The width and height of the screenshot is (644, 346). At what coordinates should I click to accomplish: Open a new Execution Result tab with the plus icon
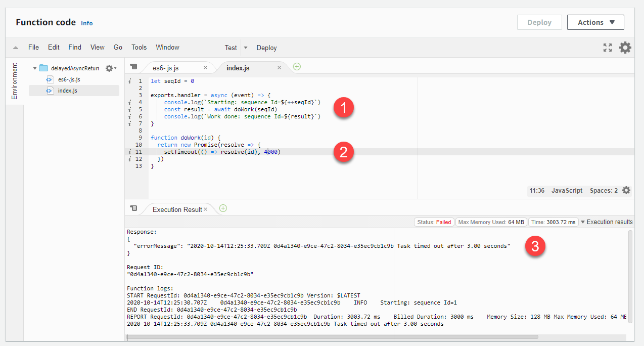(x=222, y=208)
